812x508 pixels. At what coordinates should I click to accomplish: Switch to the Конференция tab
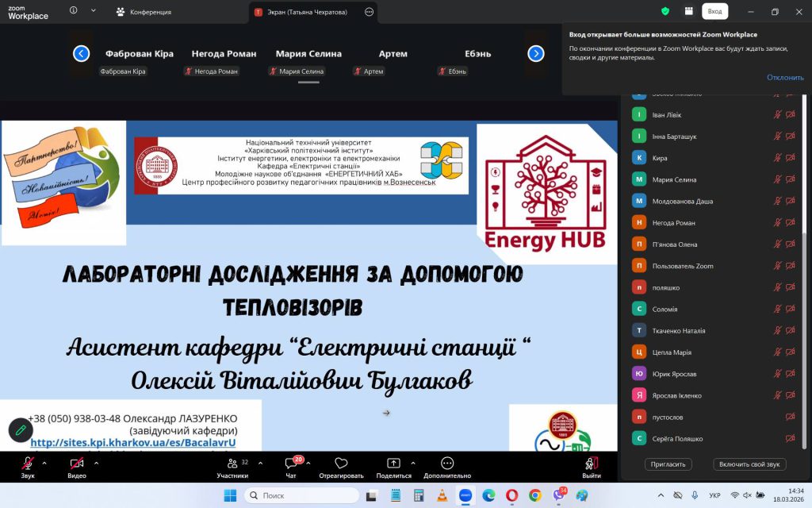coord(143,12)
